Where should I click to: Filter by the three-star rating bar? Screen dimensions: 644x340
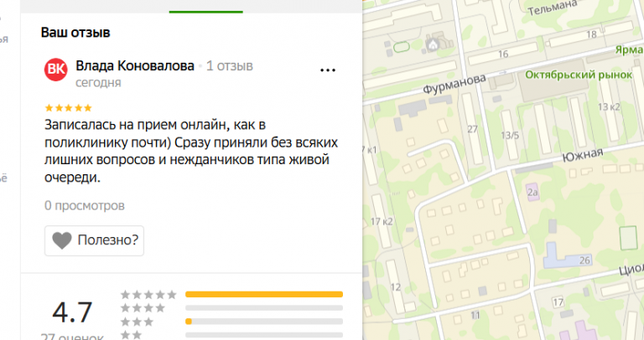point(264,321)
